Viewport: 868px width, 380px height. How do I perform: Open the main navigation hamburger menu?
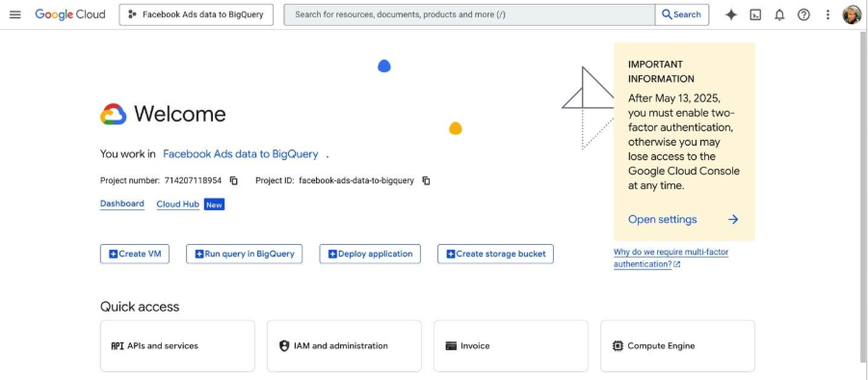pos(15,15)
